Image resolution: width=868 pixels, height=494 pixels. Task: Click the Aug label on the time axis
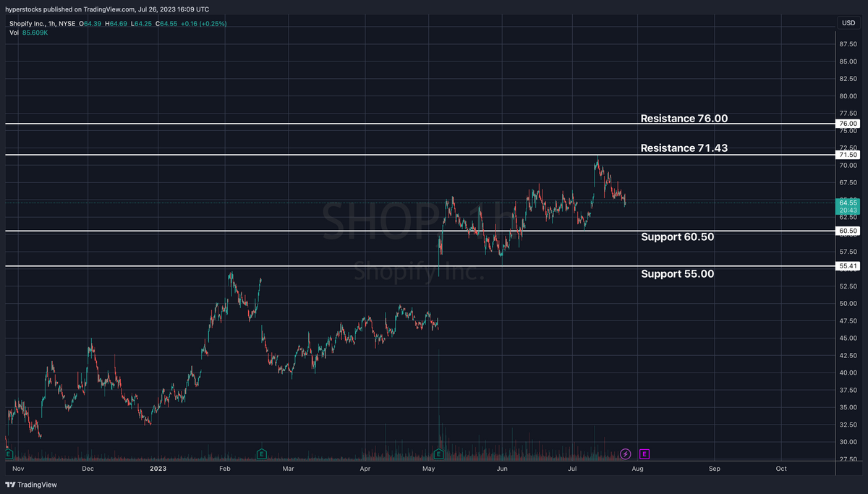[x=637, y=469]
